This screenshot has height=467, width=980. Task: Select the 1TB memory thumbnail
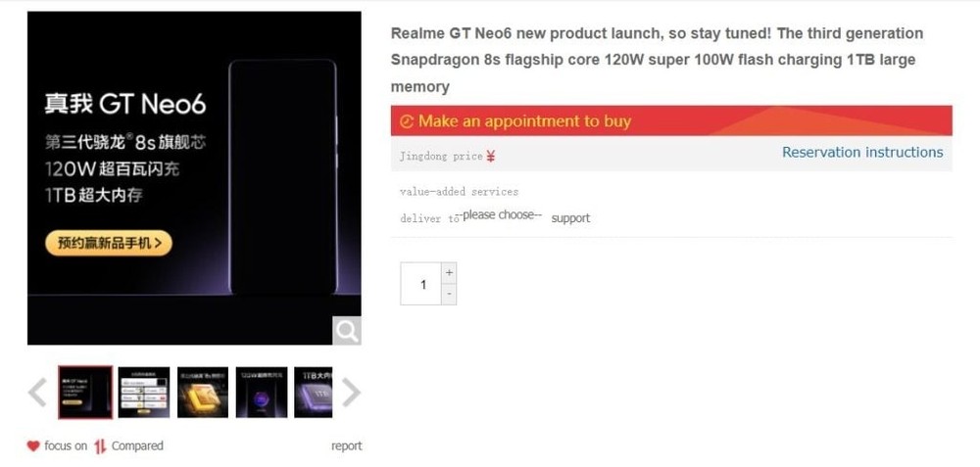tap(314, 392)
